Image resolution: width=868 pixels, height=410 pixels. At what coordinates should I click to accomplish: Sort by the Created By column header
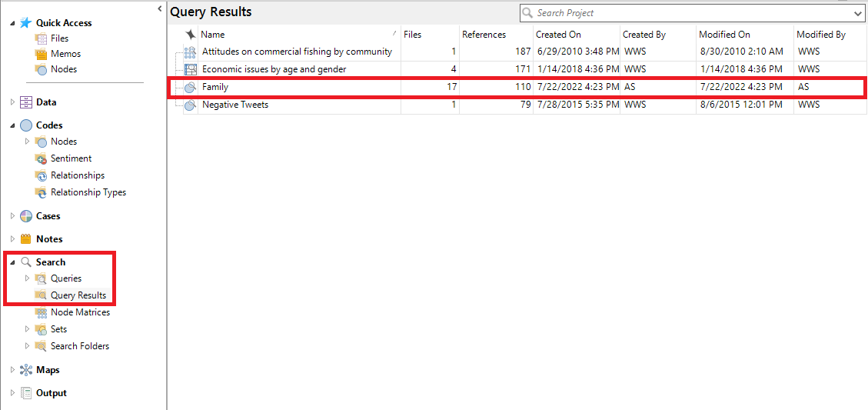(657, 35)
